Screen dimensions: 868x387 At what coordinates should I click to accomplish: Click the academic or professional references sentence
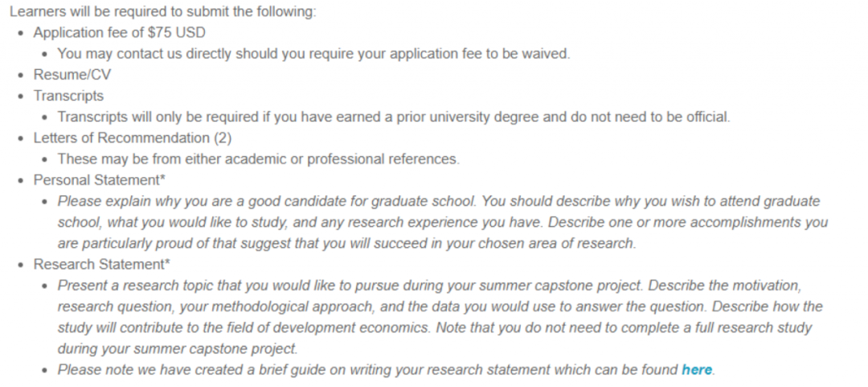[258, 159]
